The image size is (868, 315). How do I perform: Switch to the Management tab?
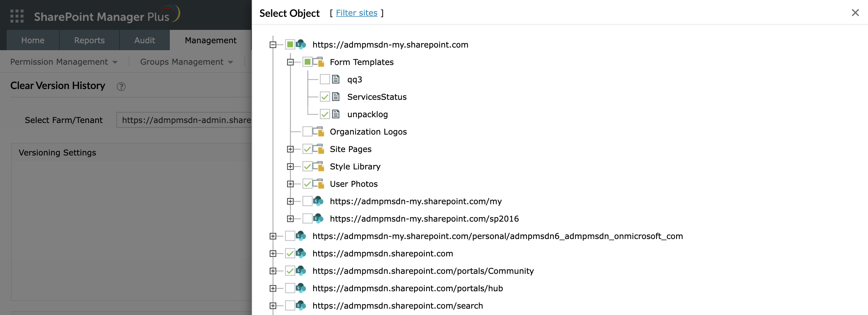[210, 40]
